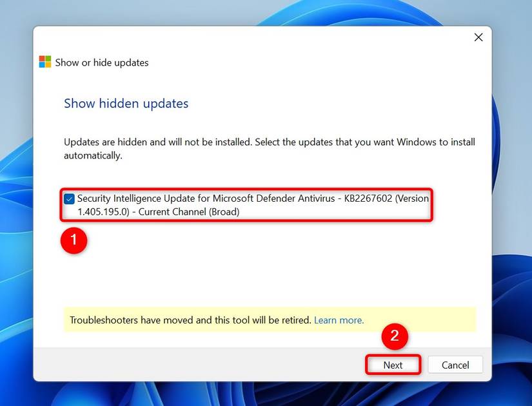Click the yellow retirement notice banner

[x=269, y=320]
